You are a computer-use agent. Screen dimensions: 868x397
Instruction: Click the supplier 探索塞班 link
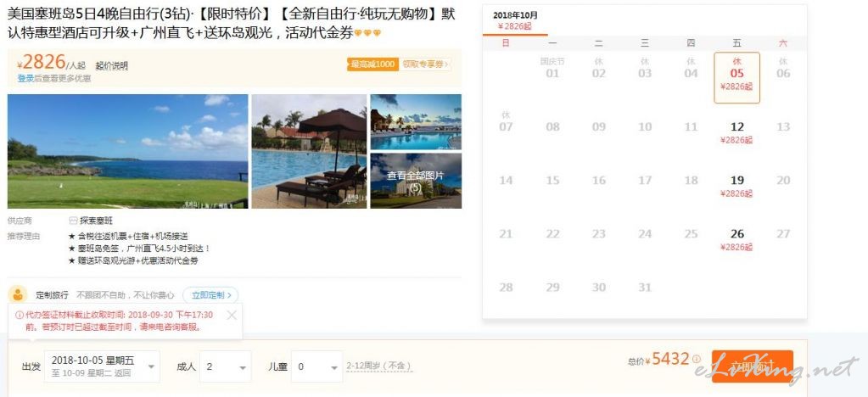point(96,221)
